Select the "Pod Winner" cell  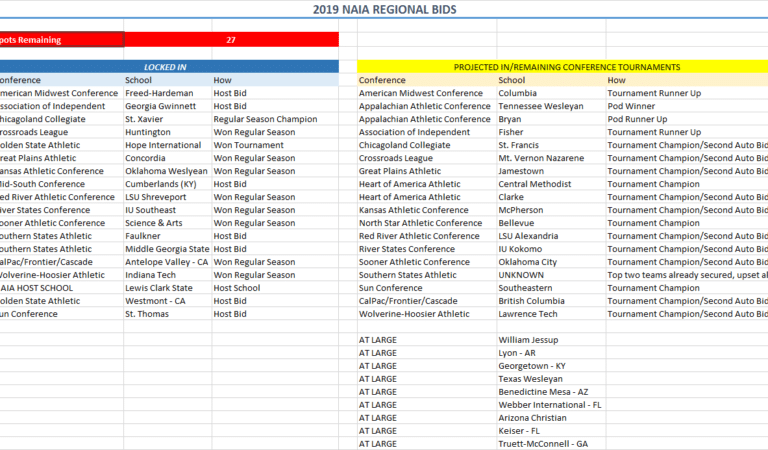[634, 106]
